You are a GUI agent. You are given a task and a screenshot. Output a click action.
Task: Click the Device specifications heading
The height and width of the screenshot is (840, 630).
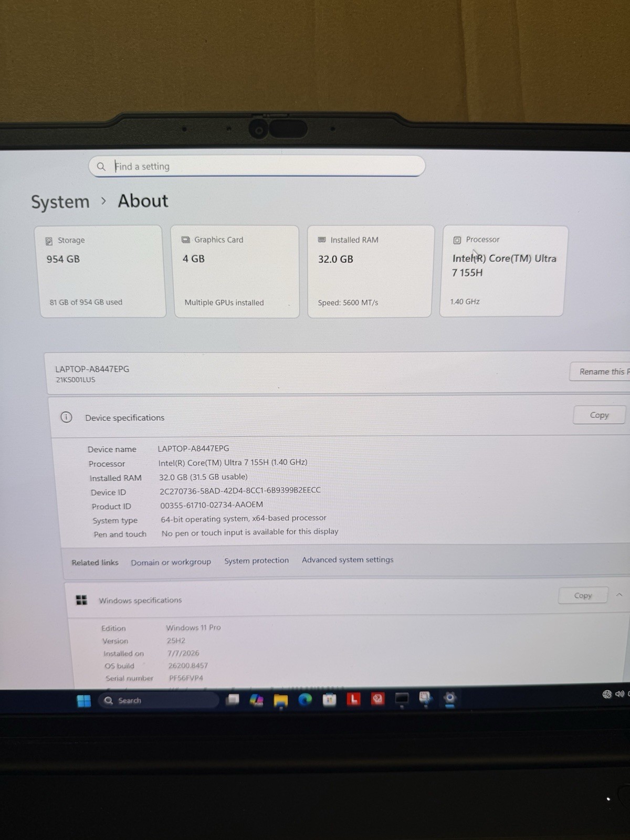[125, 418]
